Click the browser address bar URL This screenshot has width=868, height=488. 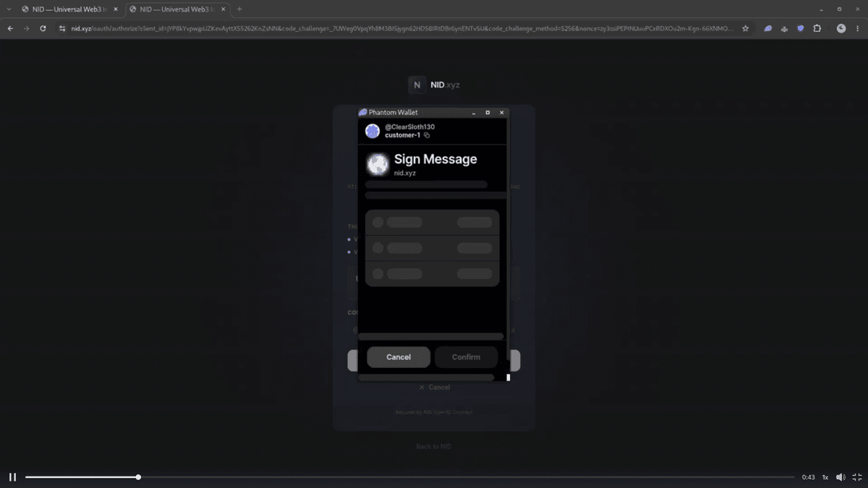[401, 28]
